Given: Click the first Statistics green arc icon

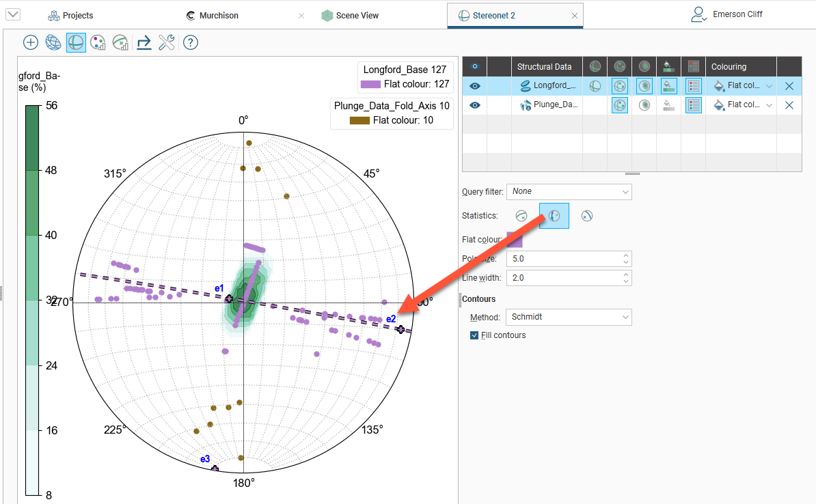Looking at the screenshot, I should click(x=521, y=216).
